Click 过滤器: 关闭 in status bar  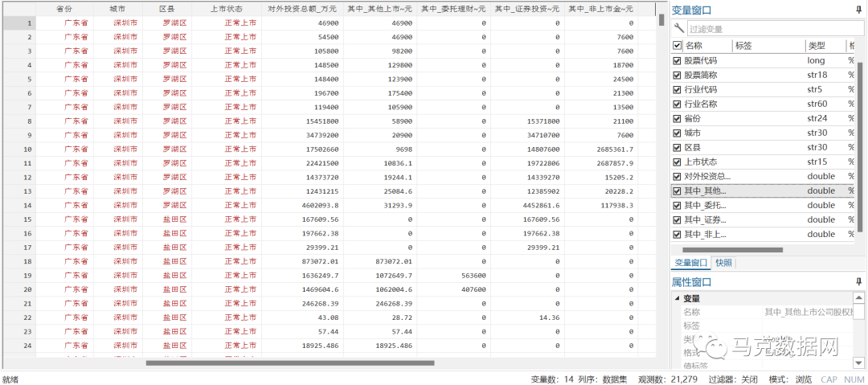(733, 379)
